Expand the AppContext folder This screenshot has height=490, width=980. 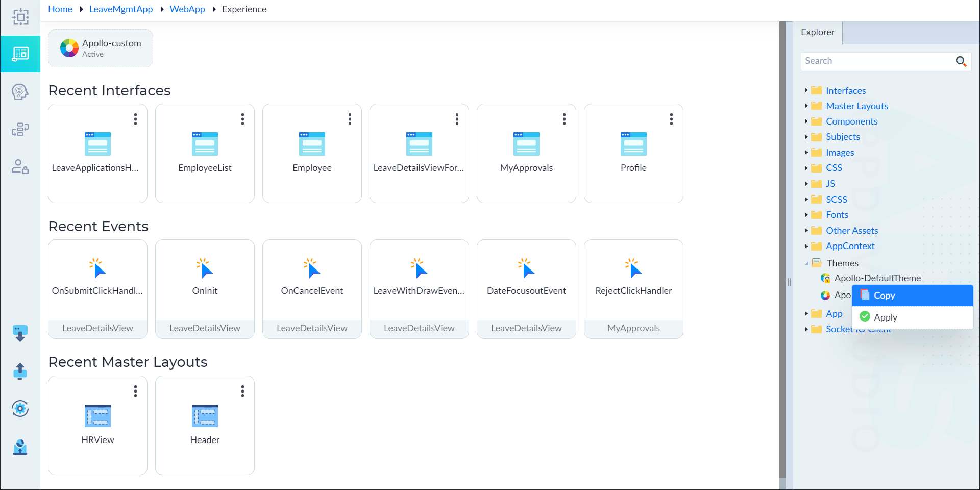click(806, 246)
